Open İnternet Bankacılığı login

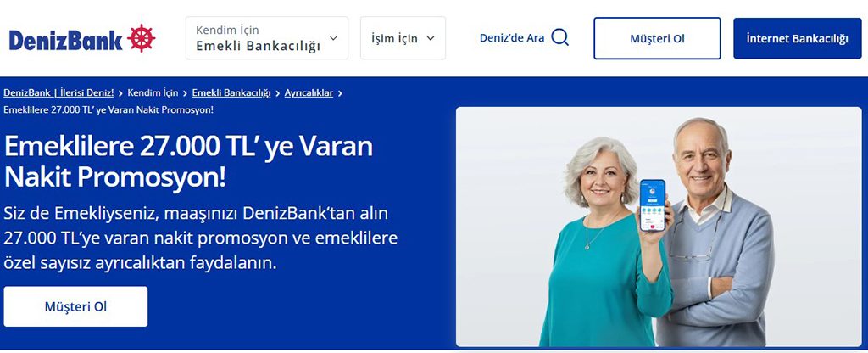click(x=797, y=38)
